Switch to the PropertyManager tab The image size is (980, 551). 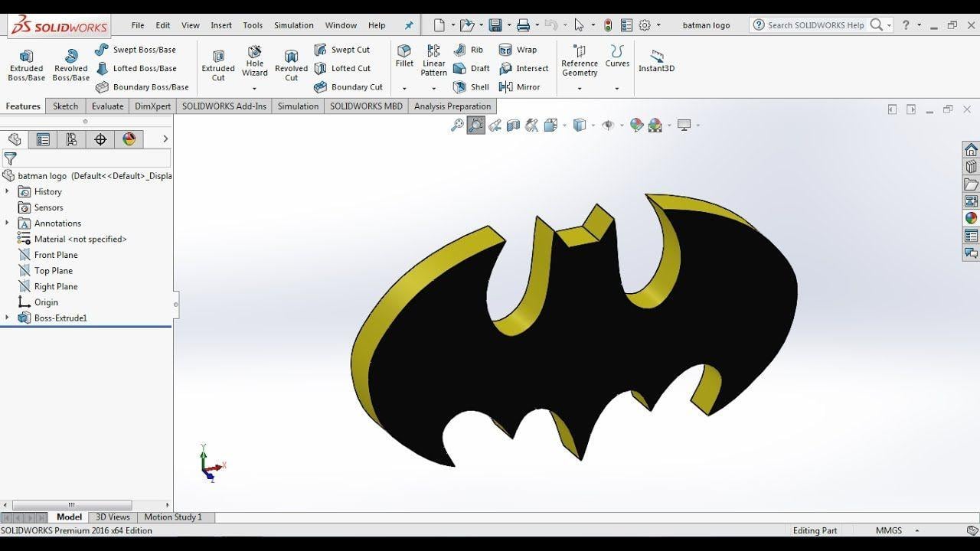point(43,139)
